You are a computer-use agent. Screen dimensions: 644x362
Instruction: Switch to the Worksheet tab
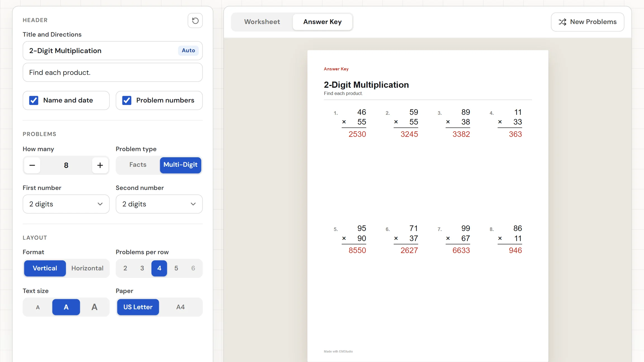point(262,22)
